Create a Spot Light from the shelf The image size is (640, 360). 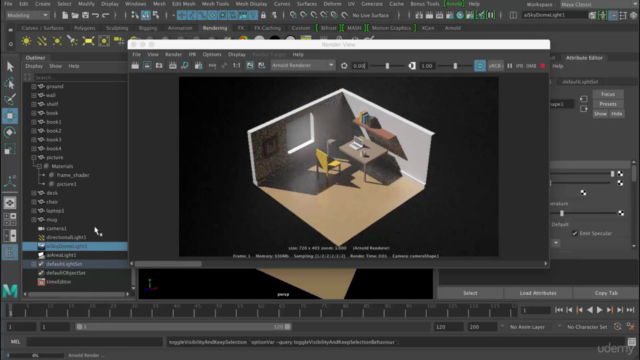click(x=73, y=41)
